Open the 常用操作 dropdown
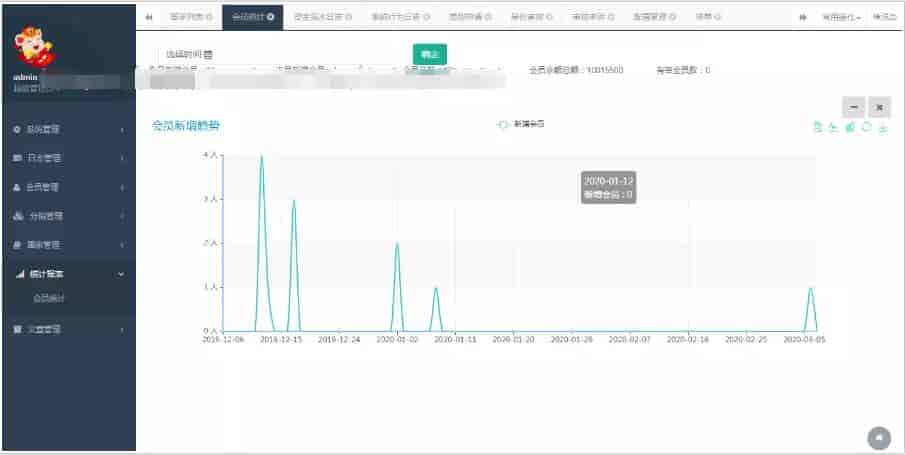Viewport: 906px width, 455px height. (x=840, y=17)
